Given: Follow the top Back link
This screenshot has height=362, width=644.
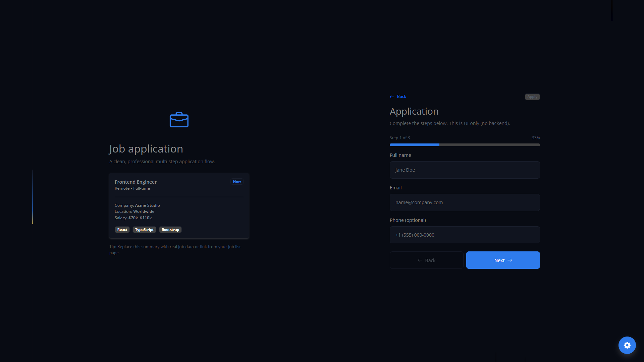Looking at the screenshot, I should tap(401, 97).
